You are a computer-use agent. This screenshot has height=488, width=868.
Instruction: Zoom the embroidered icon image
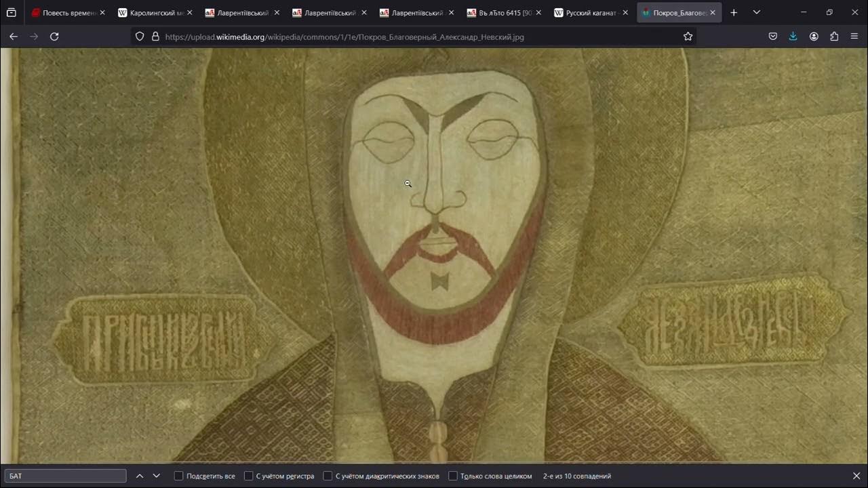click(x=434, y=256)
